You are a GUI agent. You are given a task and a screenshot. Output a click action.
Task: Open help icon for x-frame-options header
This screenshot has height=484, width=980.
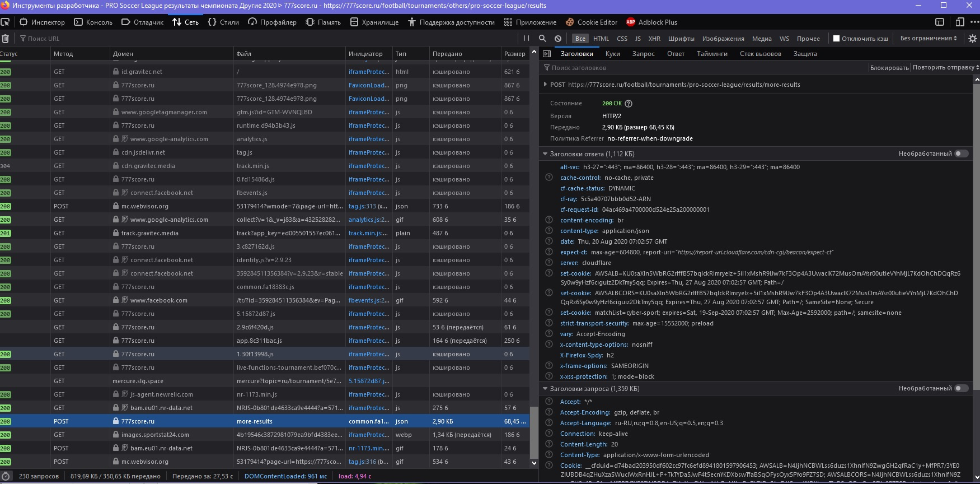coord(549,366)
